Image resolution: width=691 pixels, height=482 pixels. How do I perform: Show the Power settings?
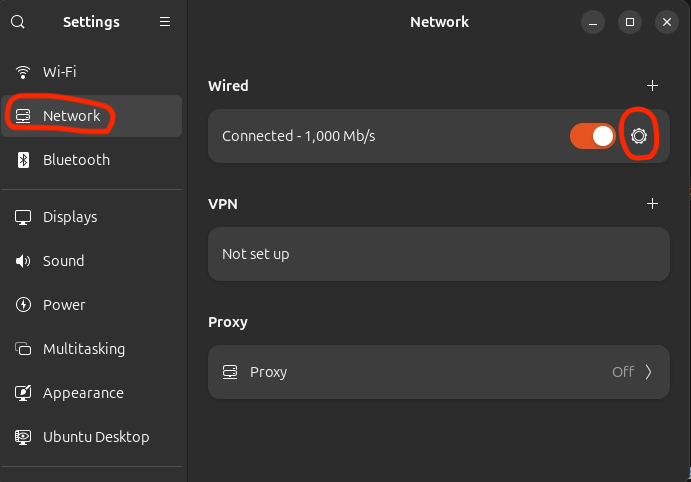point(92,305)
